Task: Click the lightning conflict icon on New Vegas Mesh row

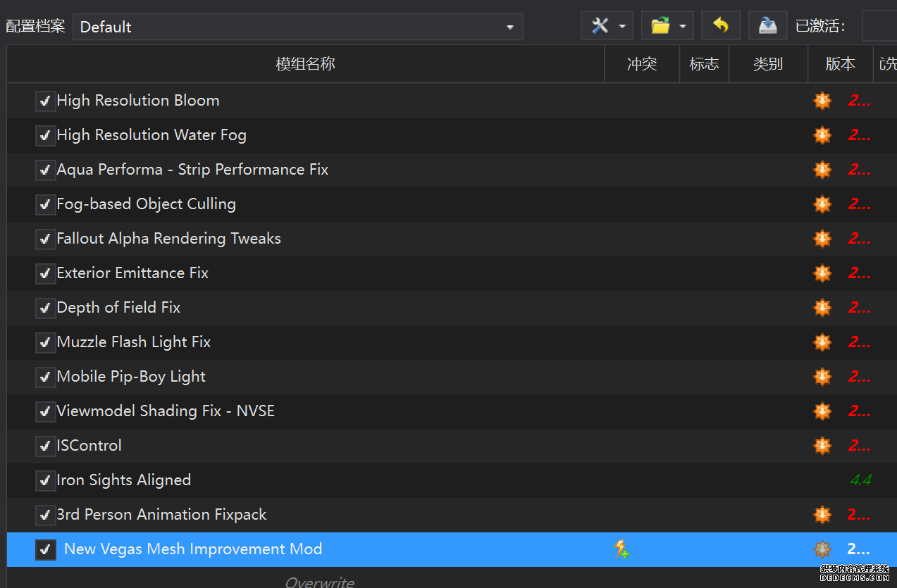Action: [621, 549]
